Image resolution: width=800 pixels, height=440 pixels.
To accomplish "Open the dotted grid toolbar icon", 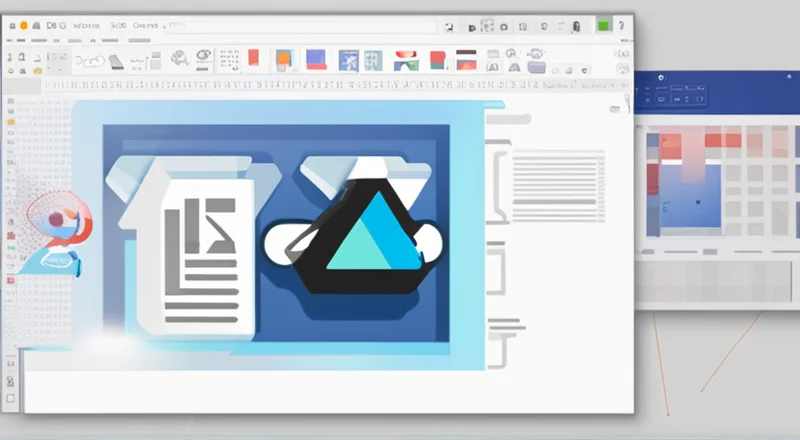I will point(229,59).
